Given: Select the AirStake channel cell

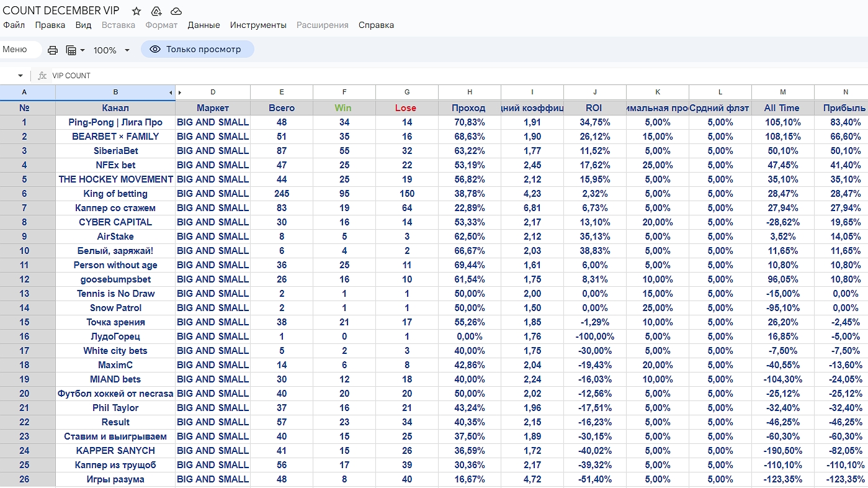Looking at the screenshot, I should click(x=115, y=237).
